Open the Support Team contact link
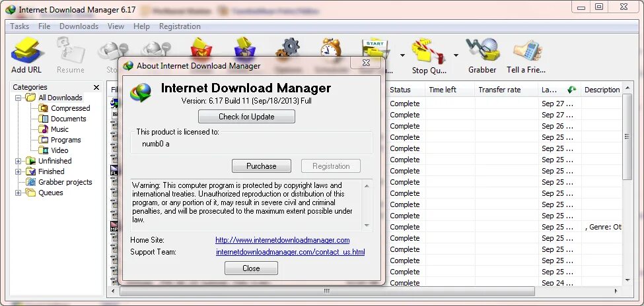Viewport: 644px width, 306px height. pyautogui.click(x=291, y=252)
